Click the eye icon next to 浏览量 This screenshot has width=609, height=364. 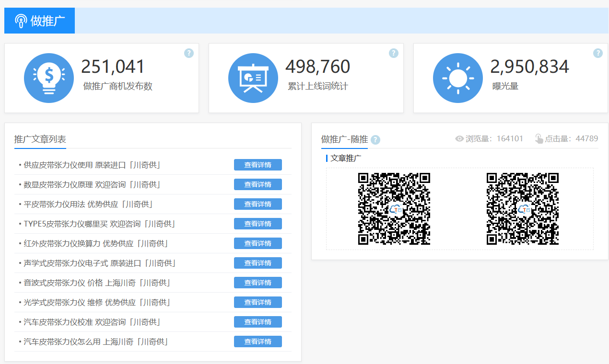pyautogui.click(x=459, y=139)
